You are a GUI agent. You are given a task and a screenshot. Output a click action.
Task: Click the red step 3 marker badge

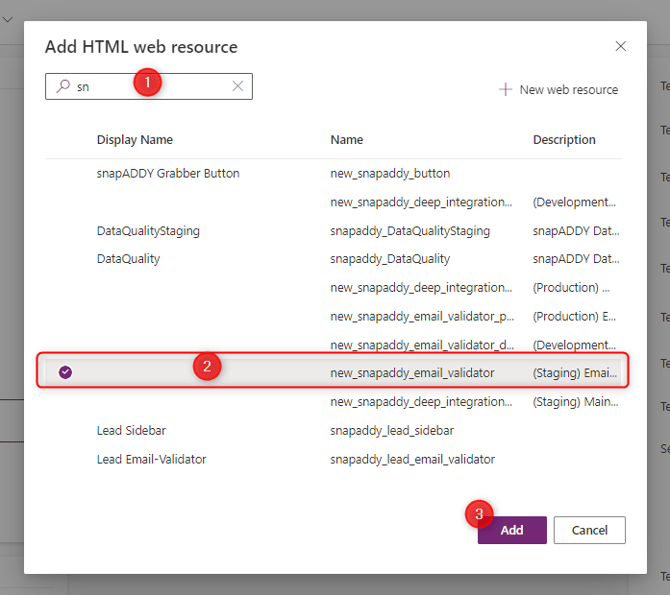(x=479, y=514)
